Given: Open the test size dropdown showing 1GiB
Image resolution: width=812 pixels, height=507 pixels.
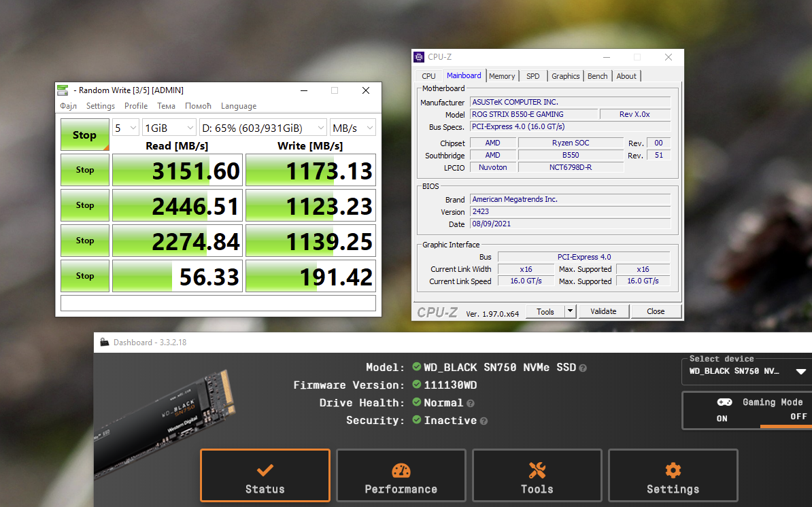Looking at the screenshot, I should click(169, 128).
